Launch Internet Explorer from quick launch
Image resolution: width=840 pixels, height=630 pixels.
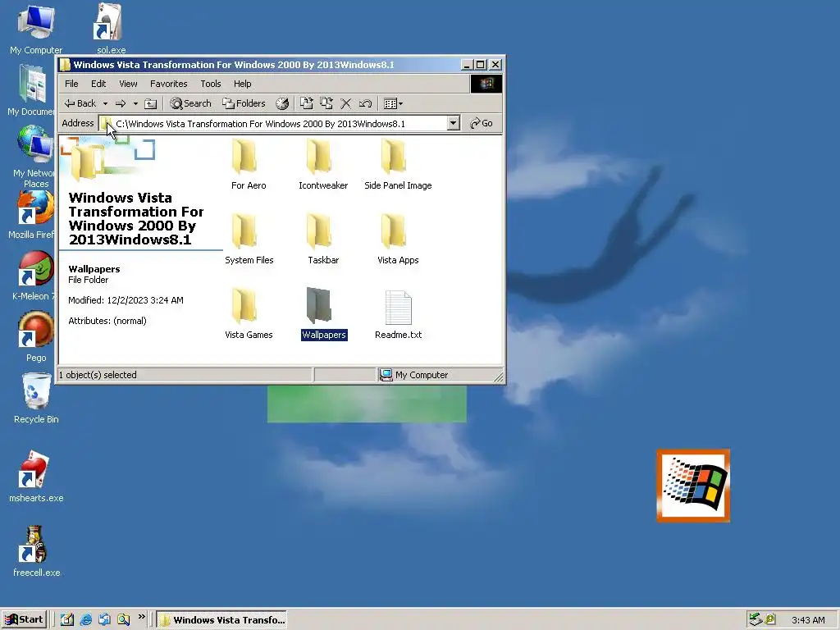point(85,620)
